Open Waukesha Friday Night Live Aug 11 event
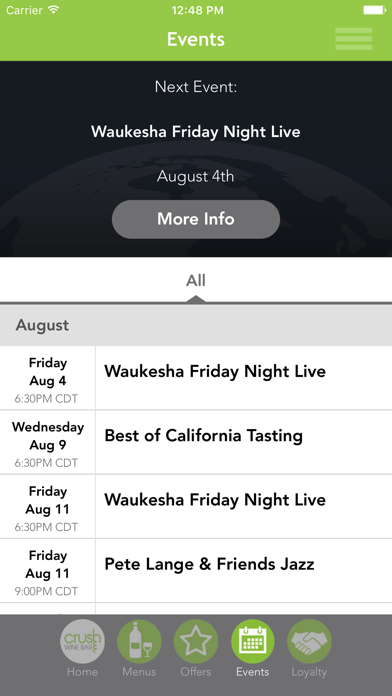 [x=196, y=506]
